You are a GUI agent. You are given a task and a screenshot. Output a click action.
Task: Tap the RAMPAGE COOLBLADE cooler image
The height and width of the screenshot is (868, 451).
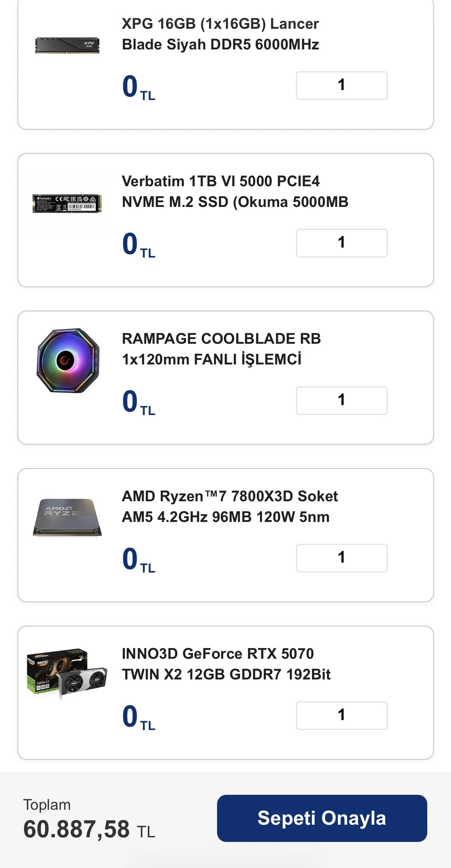[68, 360]
